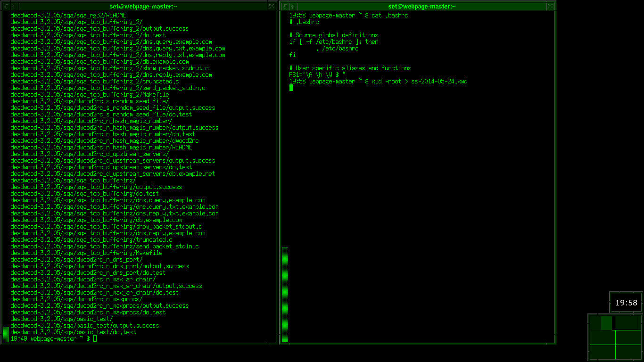Click the down-arrow button in the left terminal's title bar

point(6,6)
